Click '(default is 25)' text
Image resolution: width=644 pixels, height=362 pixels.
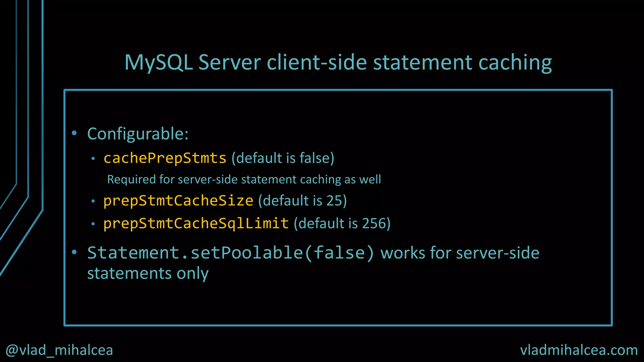(303, 200)
